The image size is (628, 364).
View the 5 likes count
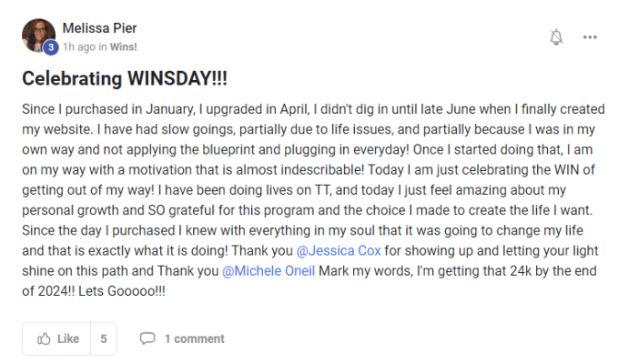pos(104,339)
